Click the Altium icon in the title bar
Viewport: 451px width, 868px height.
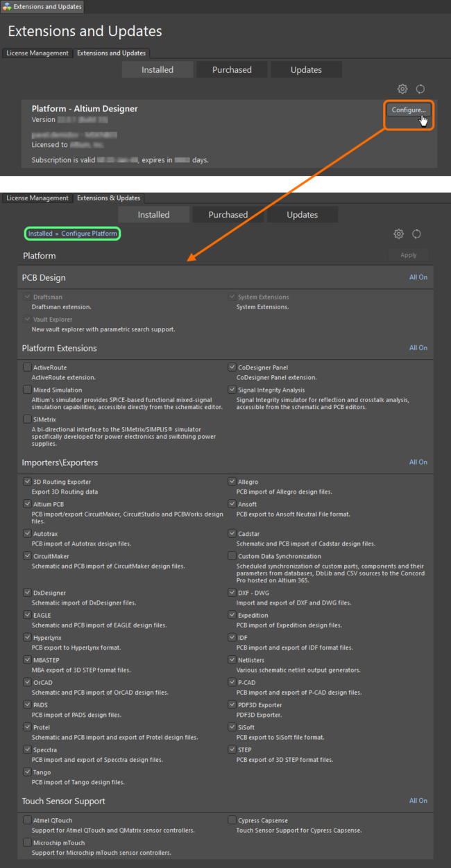point(6,7)
